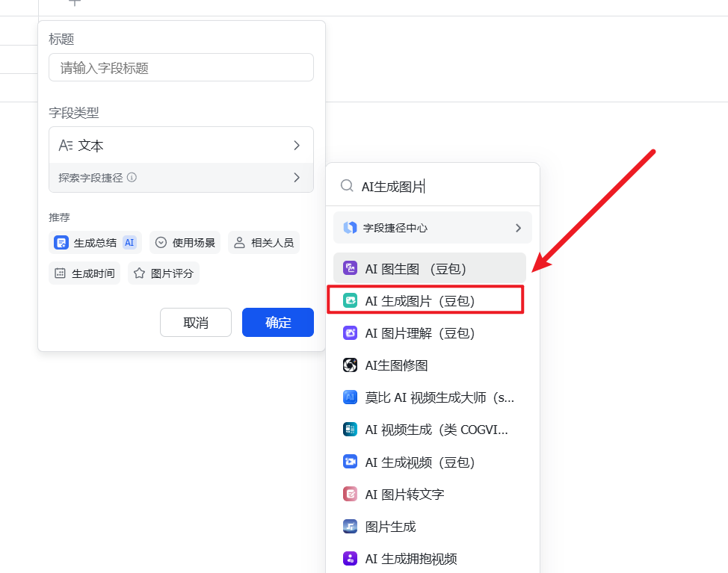Select AI 图片转文字

click(x=430, y=494)
